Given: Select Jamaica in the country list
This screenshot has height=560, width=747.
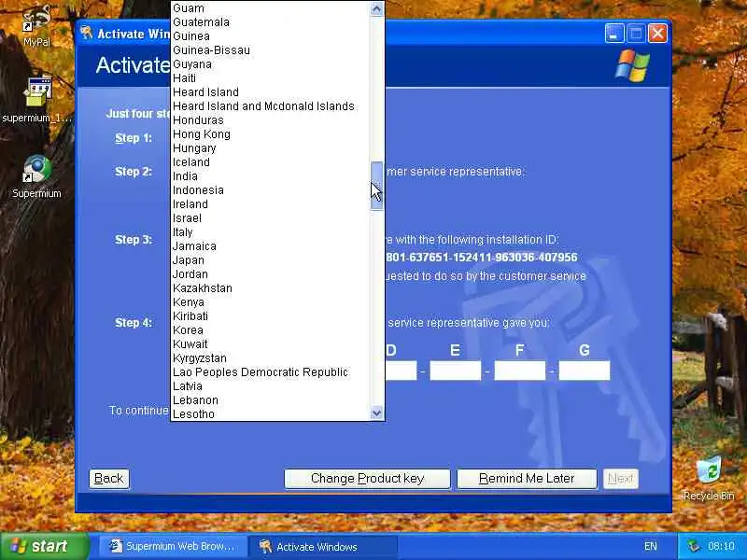Looking at the screenshot, I should (x=271, y=246).
